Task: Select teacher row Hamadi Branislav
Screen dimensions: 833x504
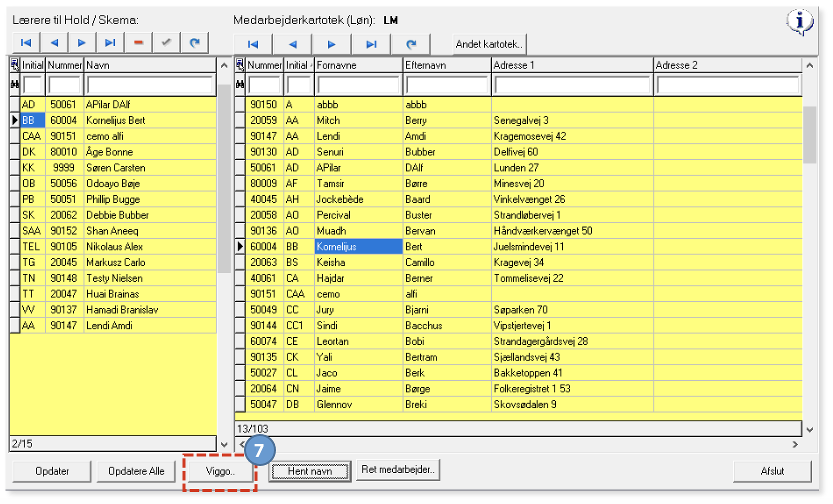Action: pyautogui.click(x=118, y=309)
